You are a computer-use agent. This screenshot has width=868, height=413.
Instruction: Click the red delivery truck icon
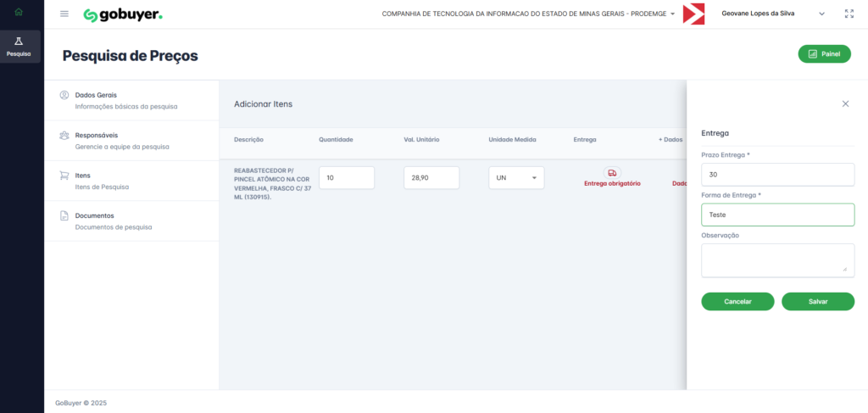[612, 173]
